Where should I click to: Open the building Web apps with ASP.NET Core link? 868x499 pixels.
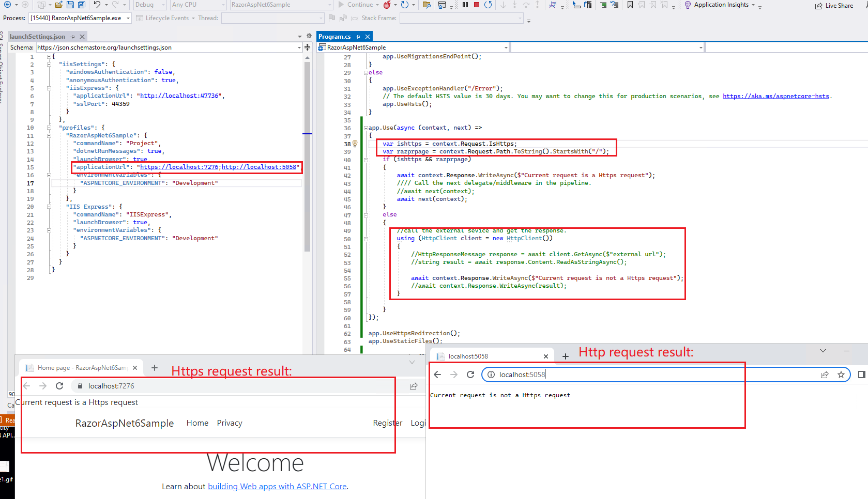[x=277, y=486]
